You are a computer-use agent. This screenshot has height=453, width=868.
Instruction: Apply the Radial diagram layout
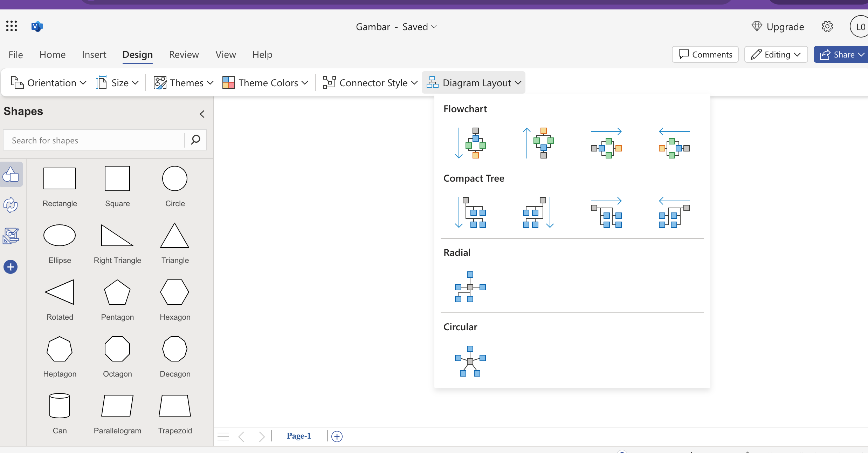point(470,287)
